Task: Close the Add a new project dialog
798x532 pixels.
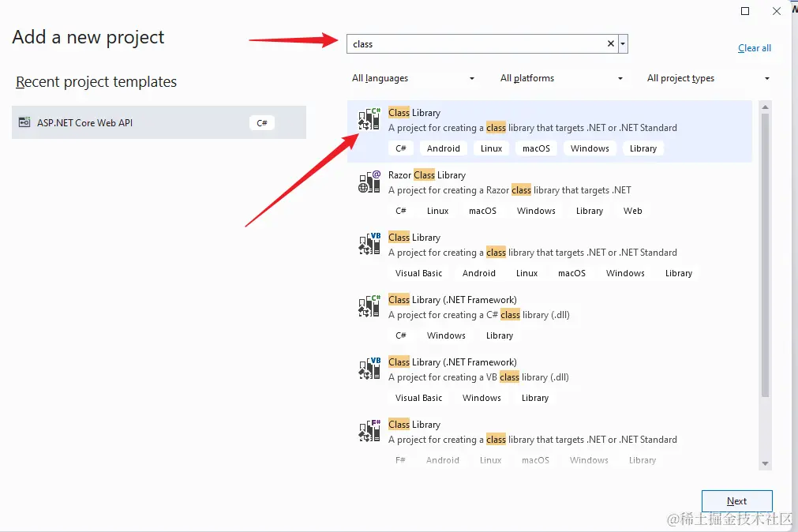Action: 777,11
